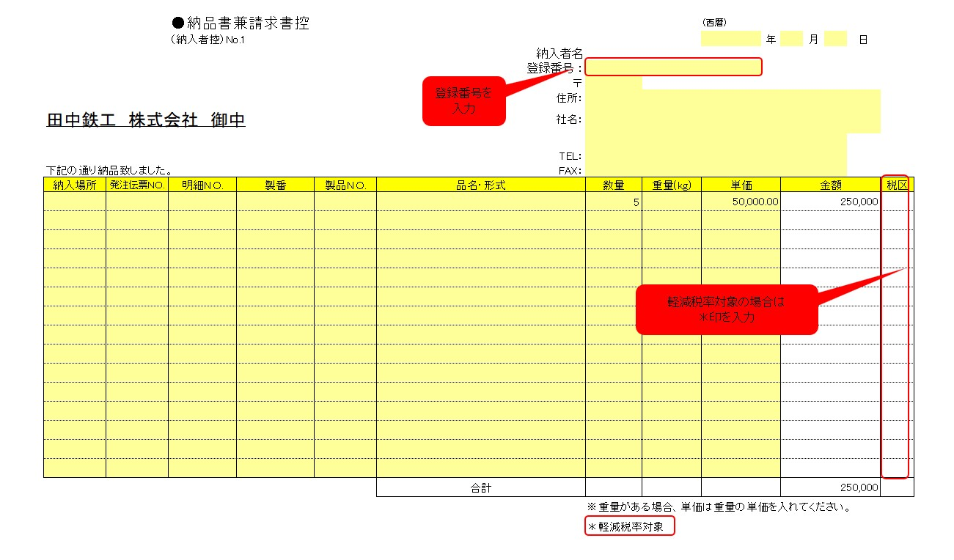The width and height of the screenshot is (954, 560).
Task: Click the 合計 total amount cell 250,000
Action: [x=831, y=487]
